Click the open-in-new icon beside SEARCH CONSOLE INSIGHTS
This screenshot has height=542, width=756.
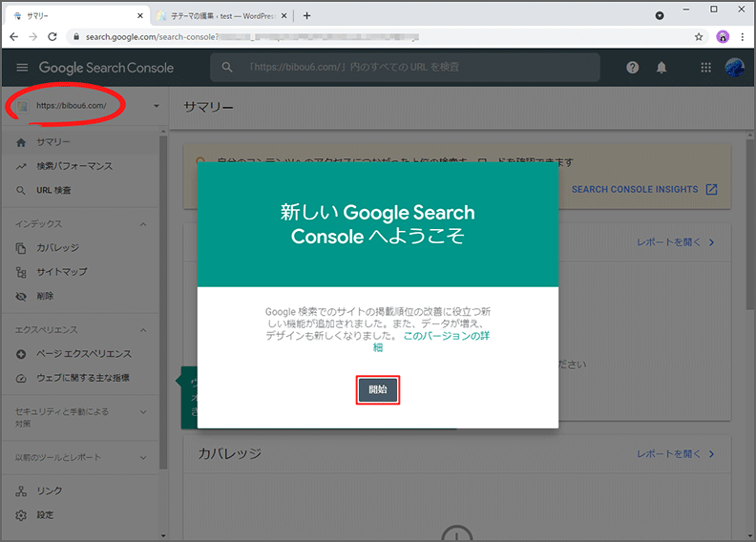712,189
